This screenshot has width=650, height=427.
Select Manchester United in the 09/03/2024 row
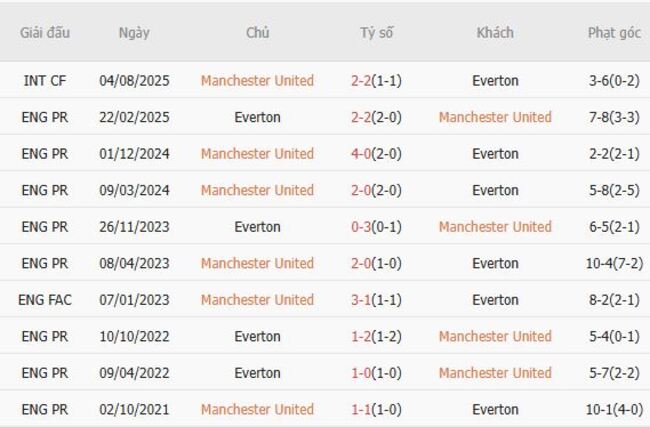coord(257,190)
